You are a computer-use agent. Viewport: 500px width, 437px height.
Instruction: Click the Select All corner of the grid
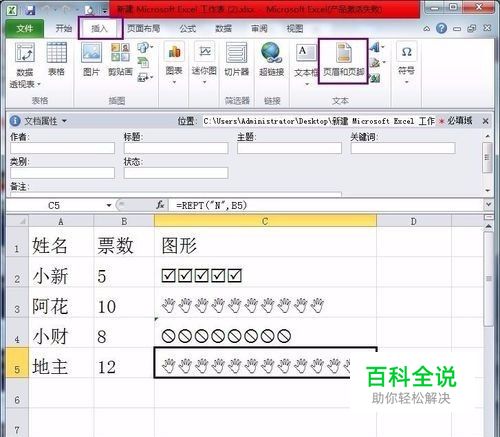coord(17,221)
